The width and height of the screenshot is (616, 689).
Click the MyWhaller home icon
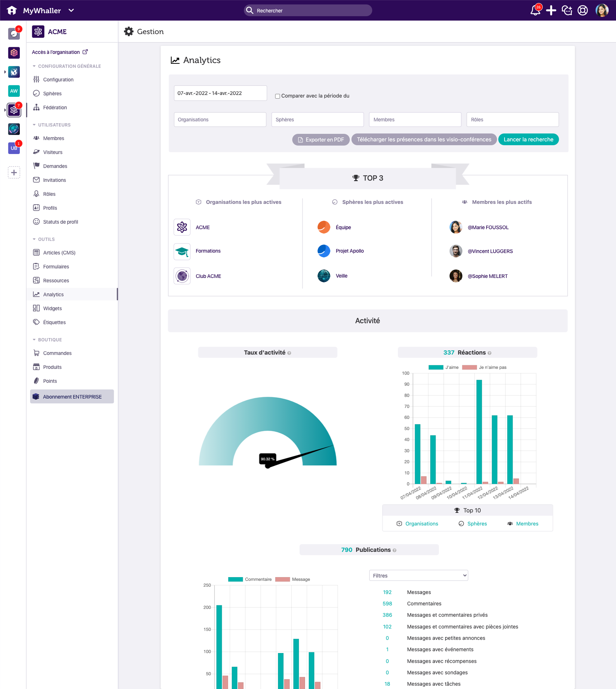[12, 11]
